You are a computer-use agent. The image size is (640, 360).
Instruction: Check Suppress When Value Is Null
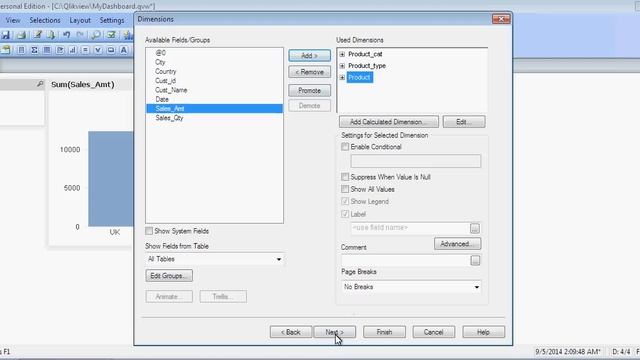click(x=345, y=177)
